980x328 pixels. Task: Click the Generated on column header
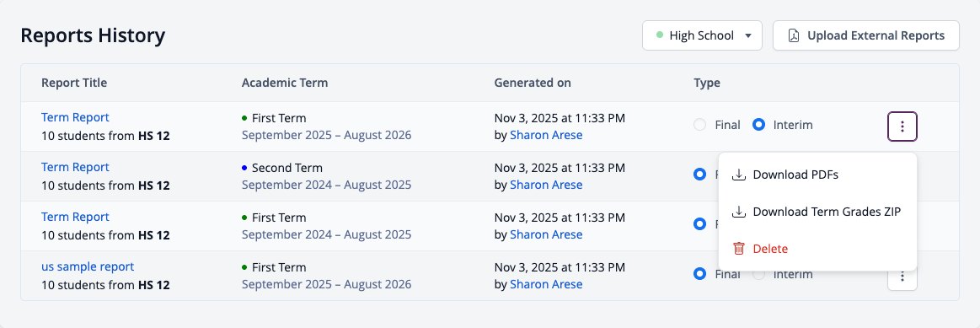pos(532,83)
